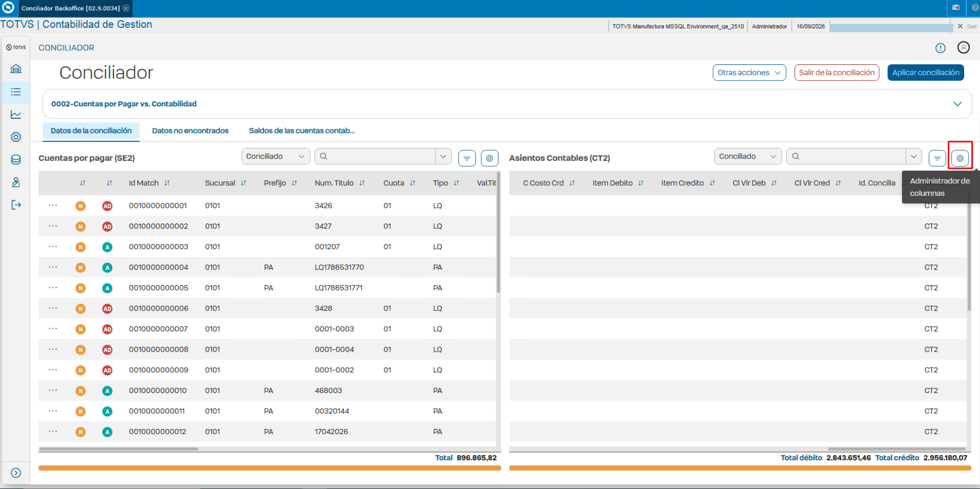
Task: Select the list view sidebar icon
Action: [x=16, y=92]
